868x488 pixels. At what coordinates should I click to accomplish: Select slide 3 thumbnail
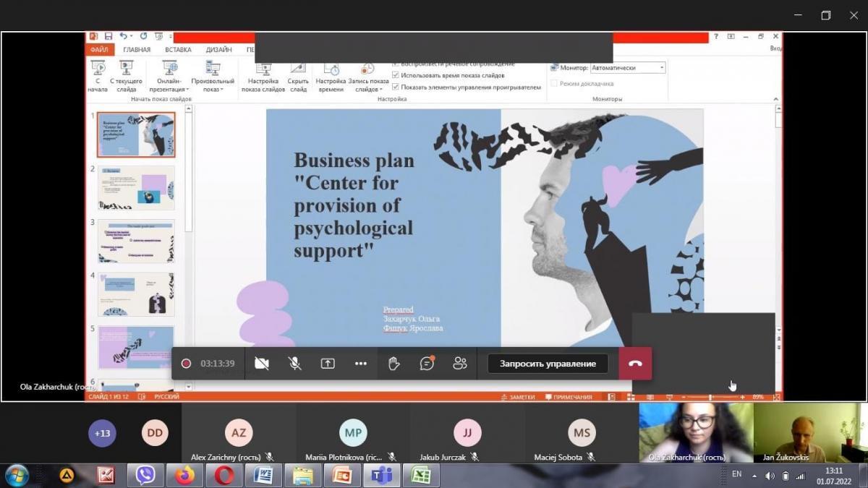pyautogui.click(x=136, y=241)
